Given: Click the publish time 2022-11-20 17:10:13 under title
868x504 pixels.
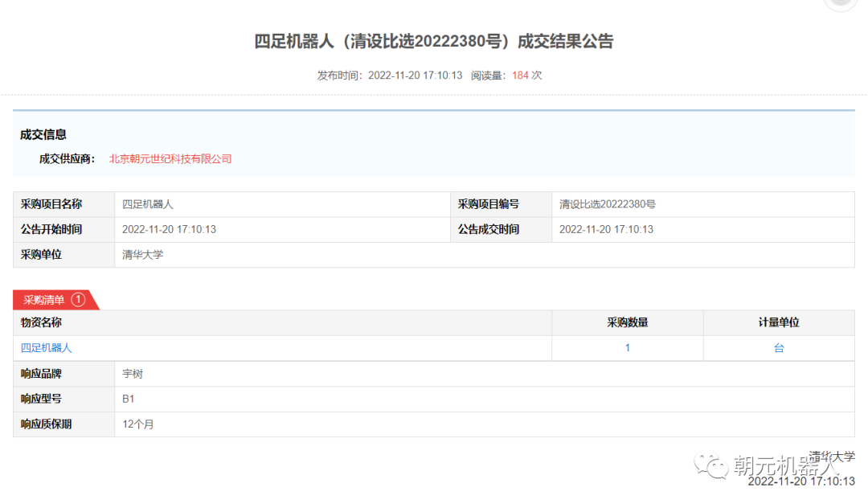Looking at the screenshot, I should point(416,76).
